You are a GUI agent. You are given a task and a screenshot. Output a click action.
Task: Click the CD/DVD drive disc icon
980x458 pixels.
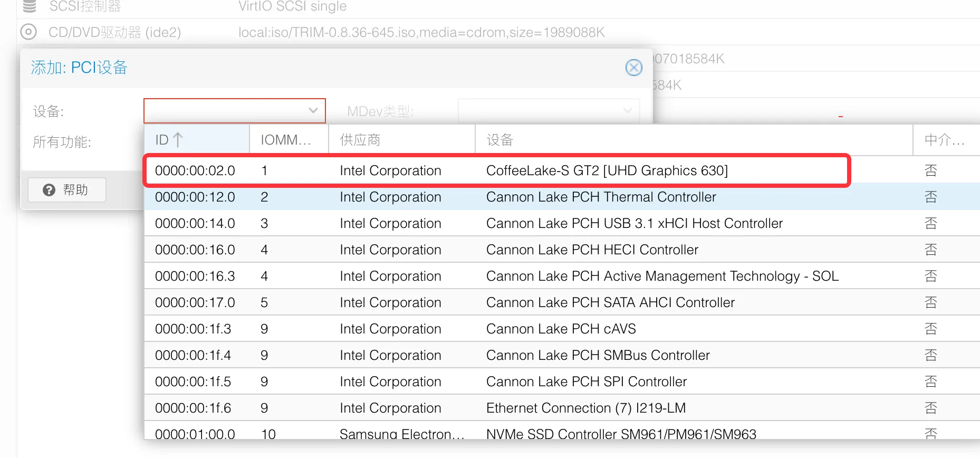[28, 32]
